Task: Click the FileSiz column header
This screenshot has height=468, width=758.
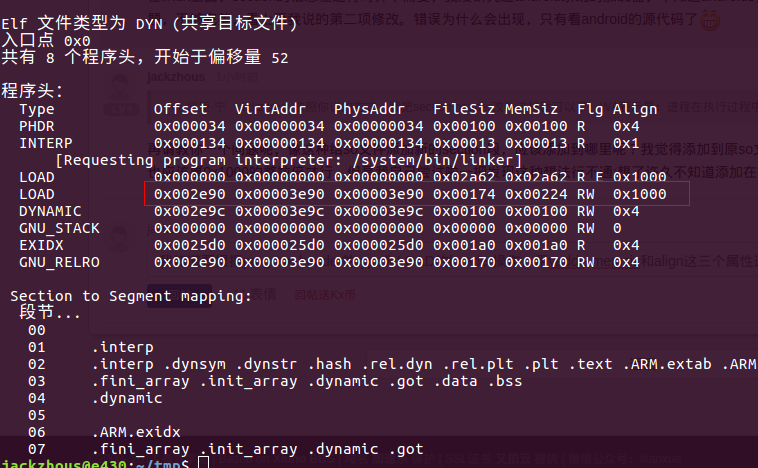Action: [x=464, y=109]
